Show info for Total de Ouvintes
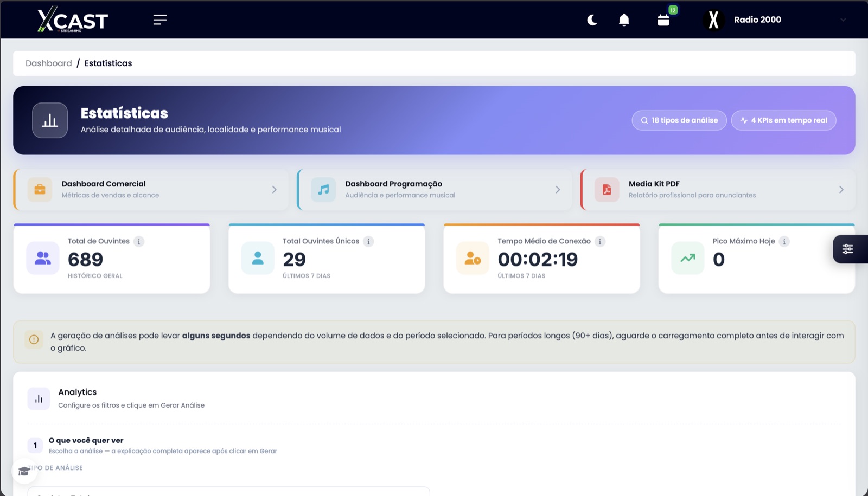This screenshot has width=868, height=496. [x=139, y=242]
